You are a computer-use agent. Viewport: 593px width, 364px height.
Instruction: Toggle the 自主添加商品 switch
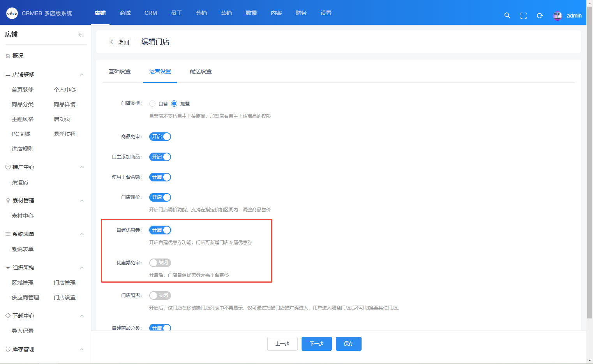[x=160, y=157]
